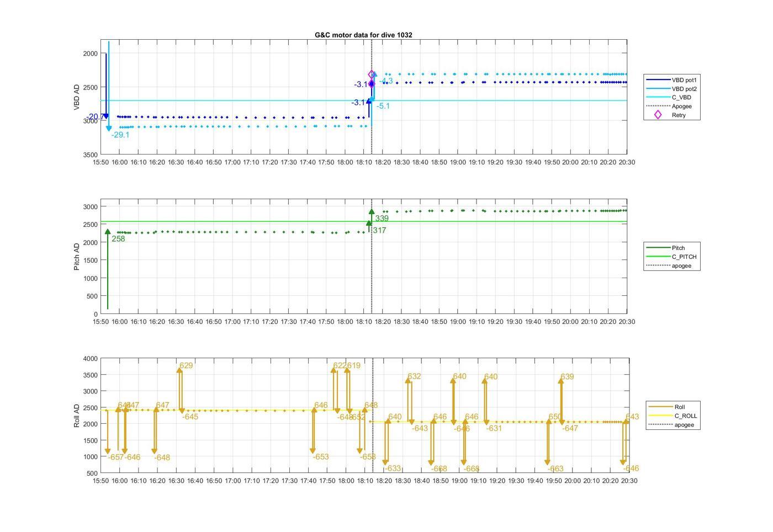Click the "15:50" x-axis tick under the VBD plot
773x532 pixels.
point(100,163)
